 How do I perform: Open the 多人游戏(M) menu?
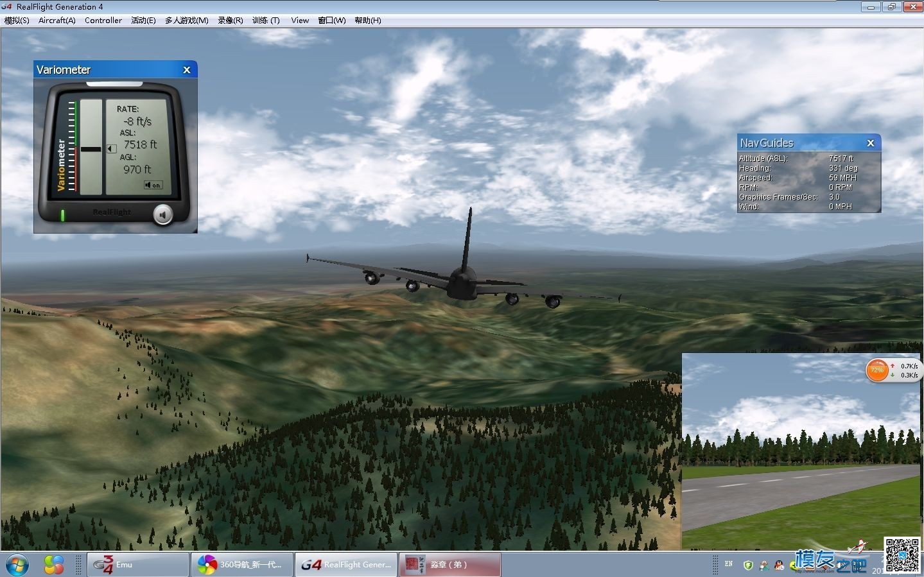(187, 20)
